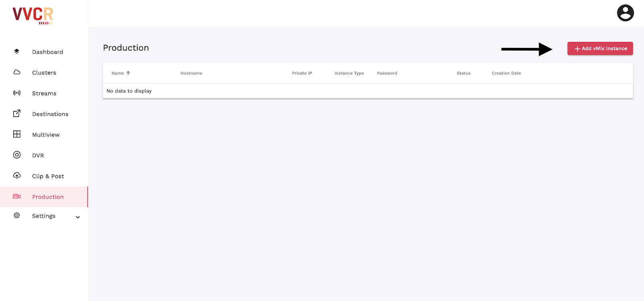Click the Hostname column header
The width and height of the screenshot is (644, 301).
pos(191,73)
